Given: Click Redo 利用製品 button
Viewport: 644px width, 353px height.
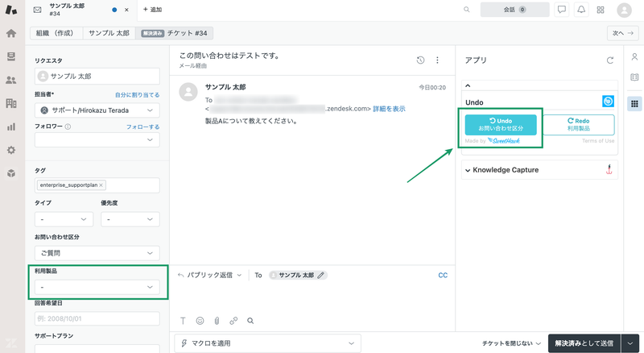Looking at the screenshot, I should pyautogui.click(x=578, y=125).
